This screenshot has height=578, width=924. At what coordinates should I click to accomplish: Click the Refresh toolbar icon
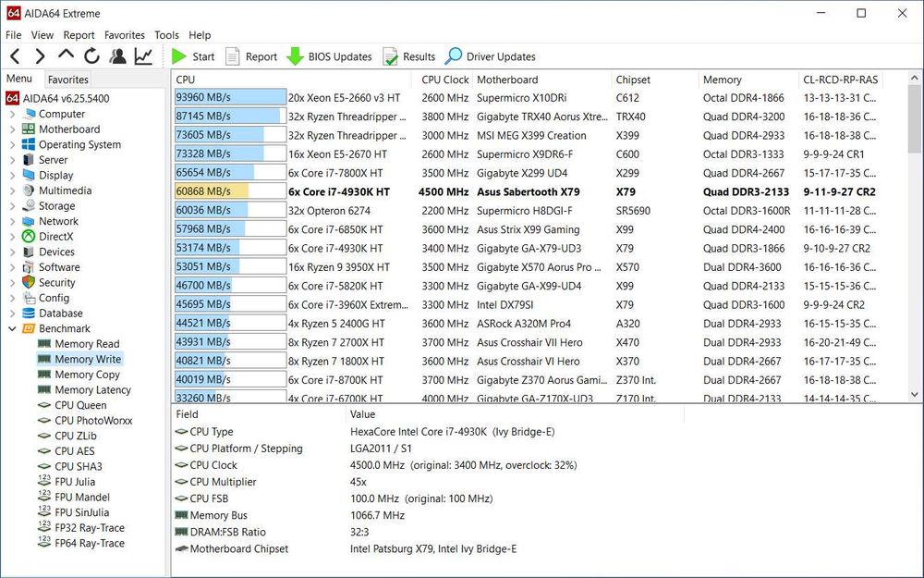click(x=91, y=56)
